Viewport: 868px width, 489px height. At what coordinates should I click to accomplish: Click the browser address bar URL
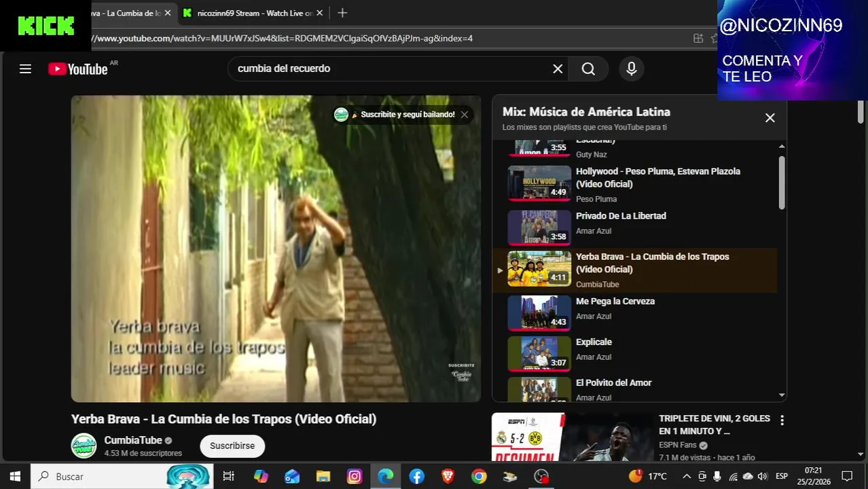tap(283, 38)
